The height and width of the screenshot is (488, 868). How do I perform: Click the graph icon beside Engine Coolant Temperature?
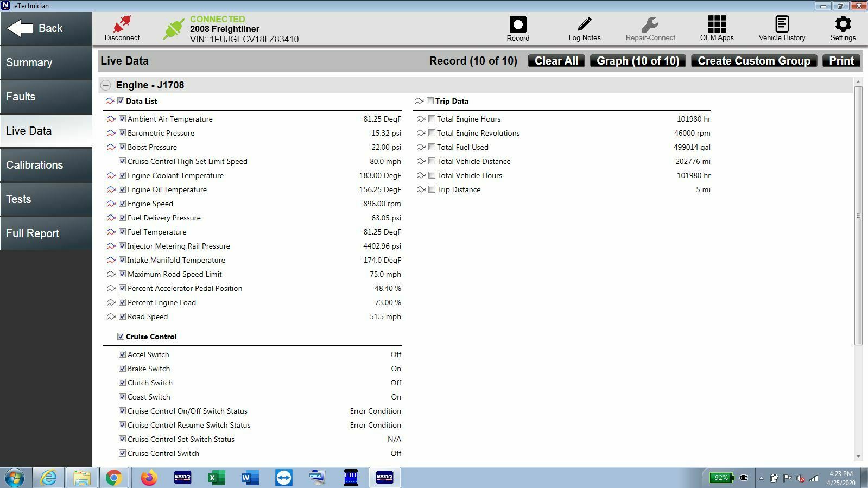click(x=111, y=175)
